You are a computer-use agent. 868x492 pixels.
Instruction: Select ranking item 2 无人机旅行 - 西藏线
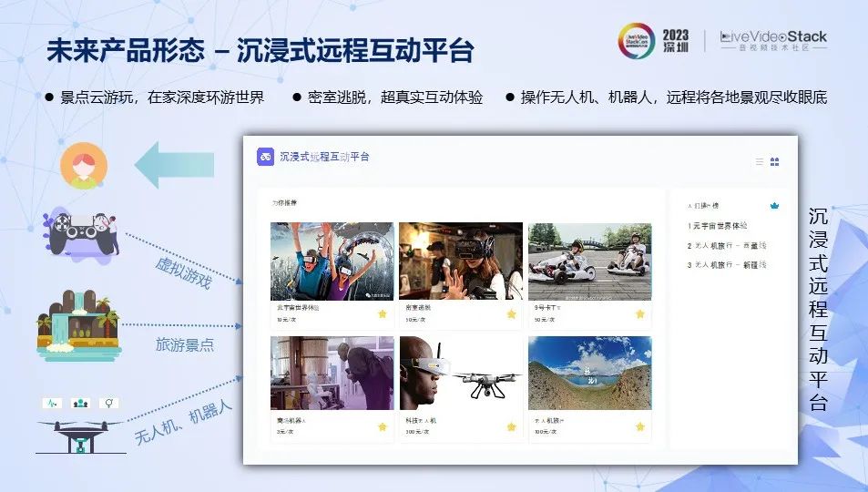(x=727, y=245)
